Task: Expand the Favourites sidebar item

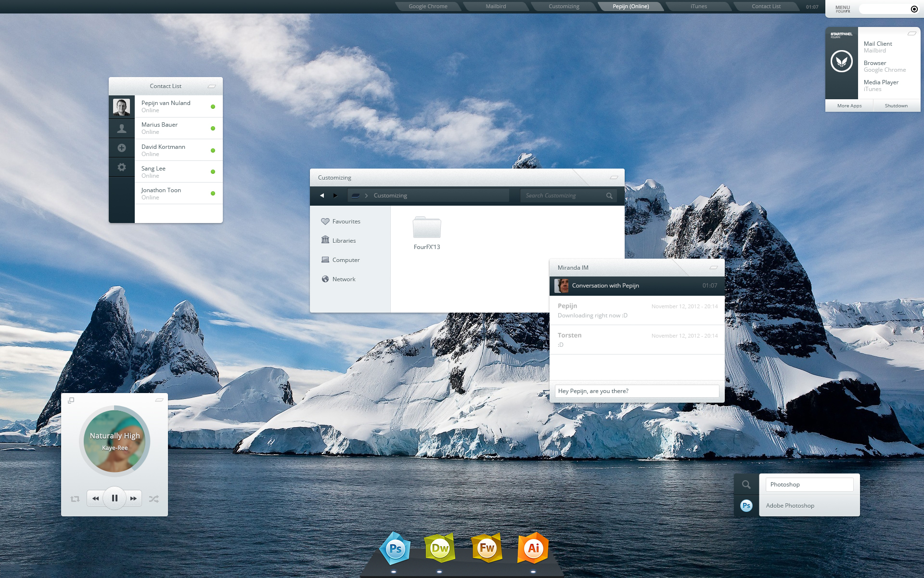Action: tap(341, 222)
